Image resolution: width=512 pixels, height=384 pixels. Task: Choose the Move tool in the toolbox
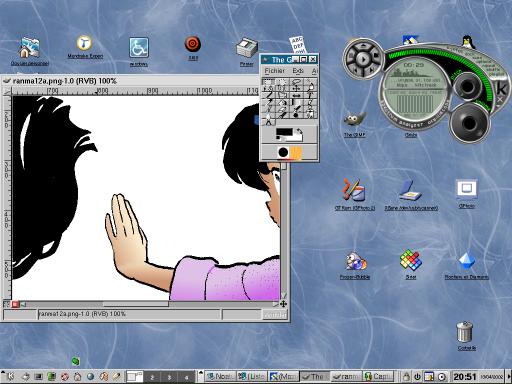pos(296,89)
